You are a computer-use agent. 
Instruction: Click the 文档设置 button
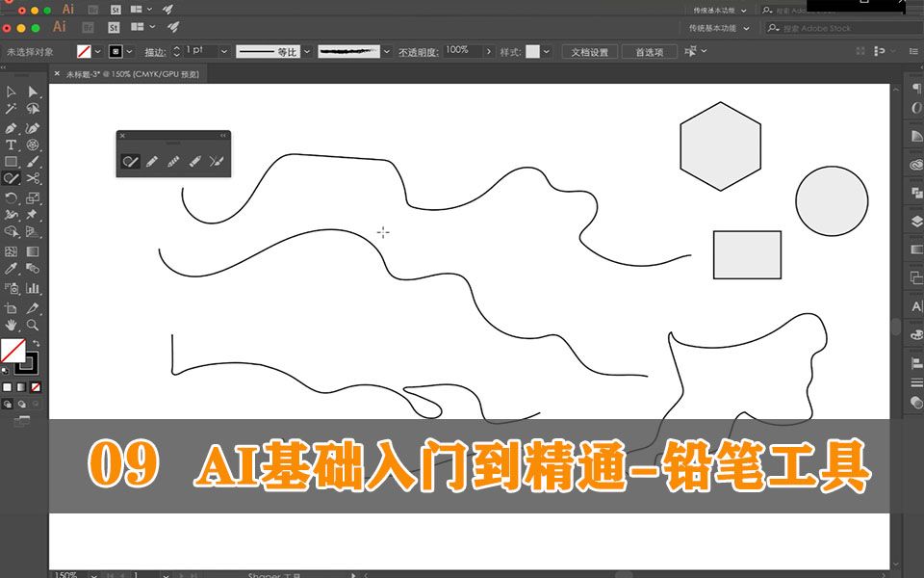click(x=590, y=50)
